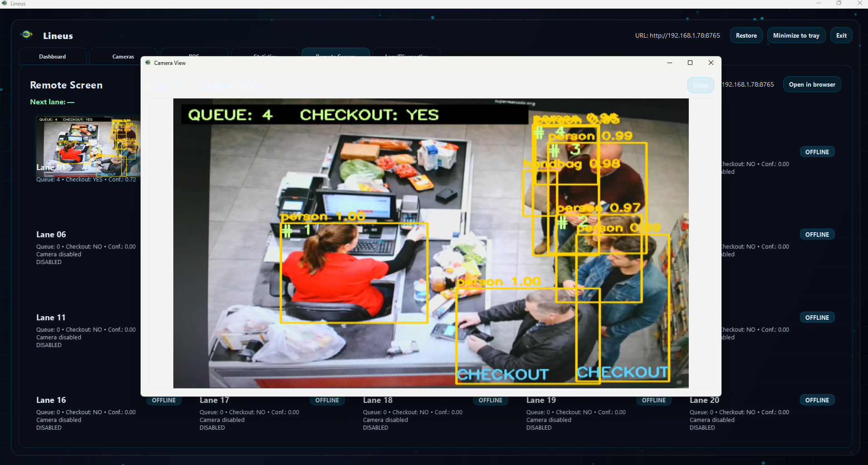Switch to the Dashboard tab

[x=52, y=56]
